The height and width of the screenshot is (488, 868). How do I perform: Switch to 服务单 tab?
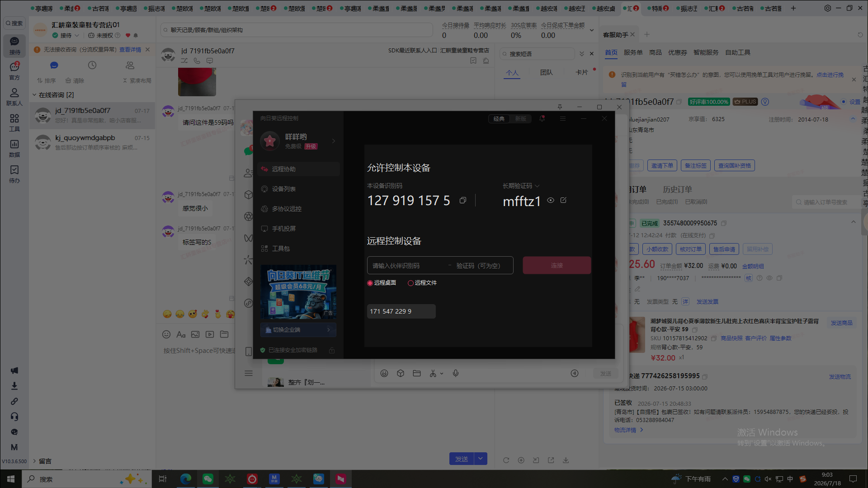click(633, 52)
